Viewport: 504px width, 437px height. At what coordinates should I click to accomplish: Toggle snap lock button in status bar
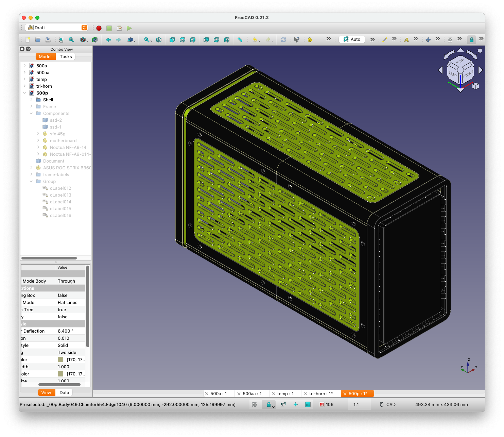tap(268, 404)
